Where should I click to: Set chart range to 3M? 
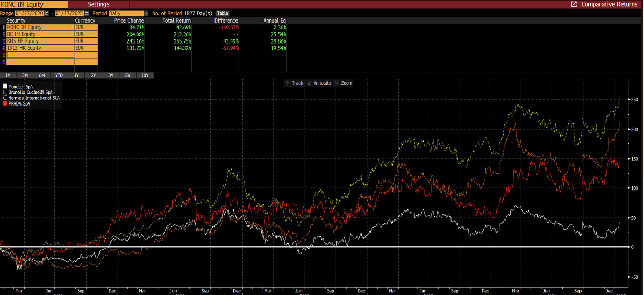(25, 75)
